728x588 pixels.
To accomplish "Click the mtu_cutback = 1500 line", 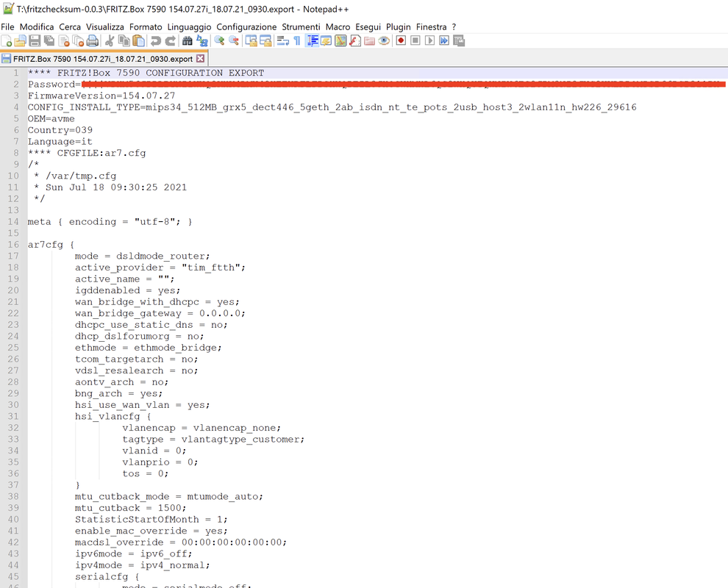I will (x=131, y=508).
